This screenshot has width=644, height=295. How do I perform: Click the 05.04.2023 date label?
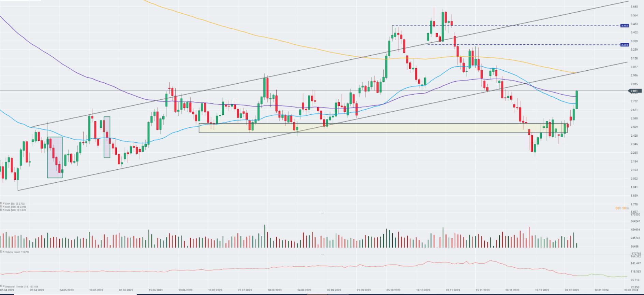point(7,290)
